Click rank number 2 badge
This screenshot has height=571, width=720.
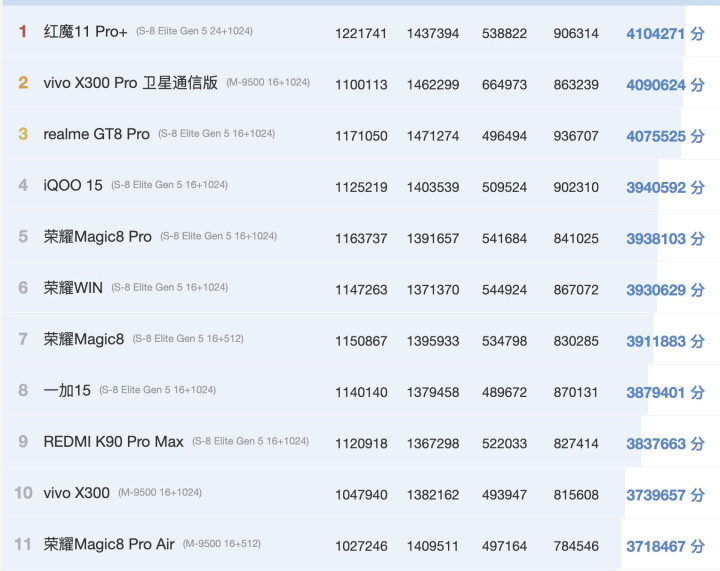(x=23, y=83)
